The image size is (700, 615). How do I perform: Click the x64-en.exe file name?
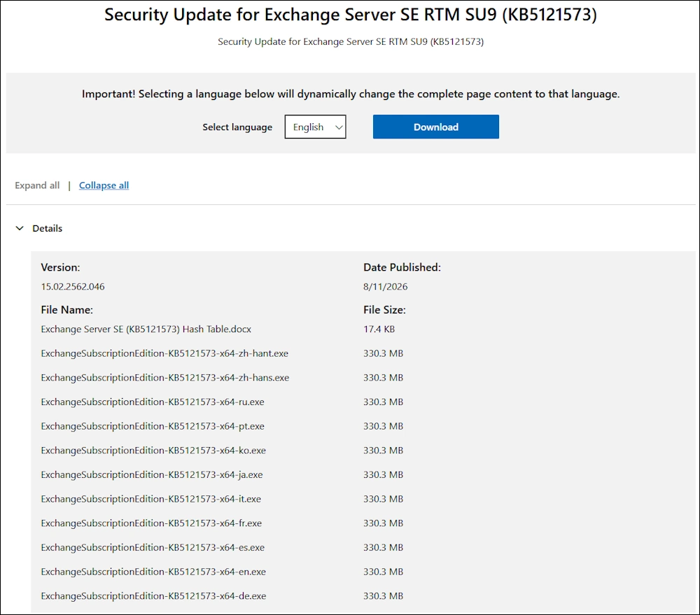[x=153, y=572]
